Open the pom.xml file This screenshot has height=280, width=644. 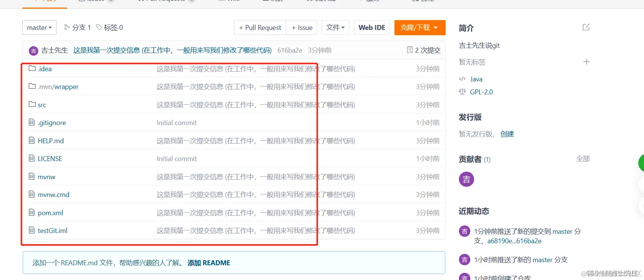pos(50,213)
